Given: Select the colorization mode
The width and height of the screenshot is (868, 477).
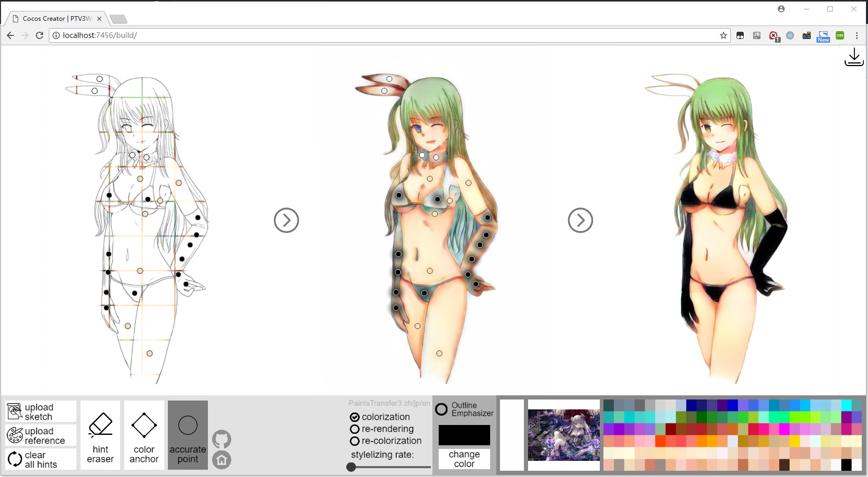Looking at the screenshot, I should (x=380, y=417).
